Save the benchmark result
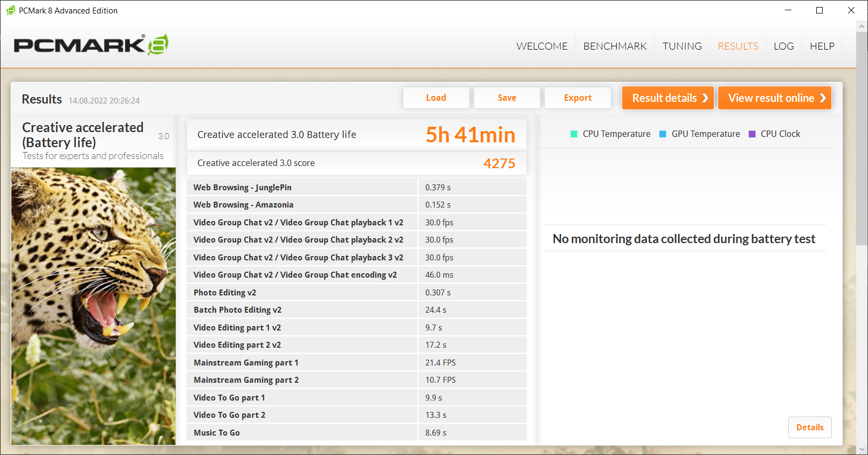868x455 pixels. coord(507,98)
